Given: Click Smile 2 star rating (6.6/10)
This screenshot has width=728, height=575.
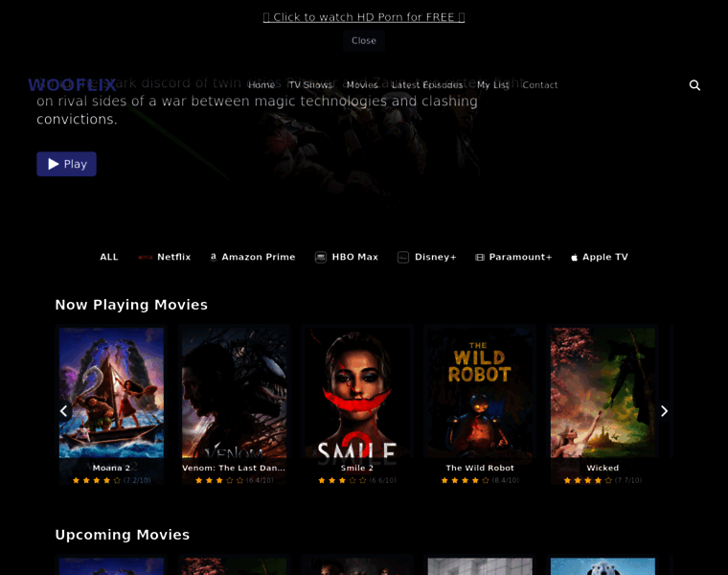Looking at the screenshot, I should coord(357,480).
